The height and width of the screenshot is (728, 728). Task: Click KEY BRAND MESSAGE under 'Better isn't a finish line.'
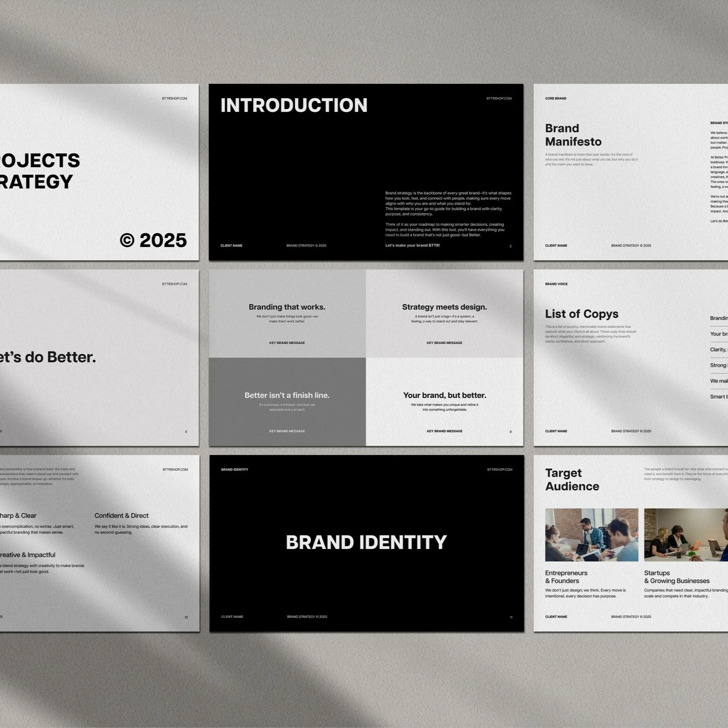pos(287,431)
